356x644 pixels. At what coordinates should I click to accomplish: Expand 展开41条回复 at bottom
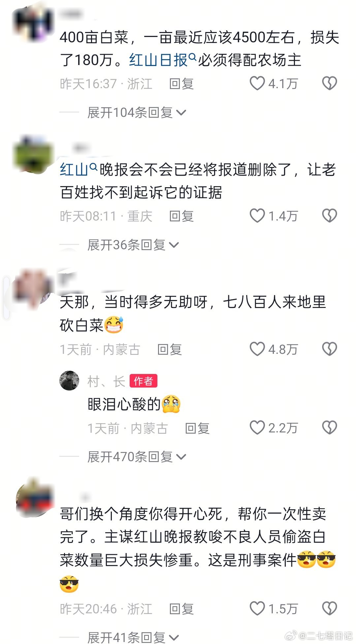click(133, 637)
